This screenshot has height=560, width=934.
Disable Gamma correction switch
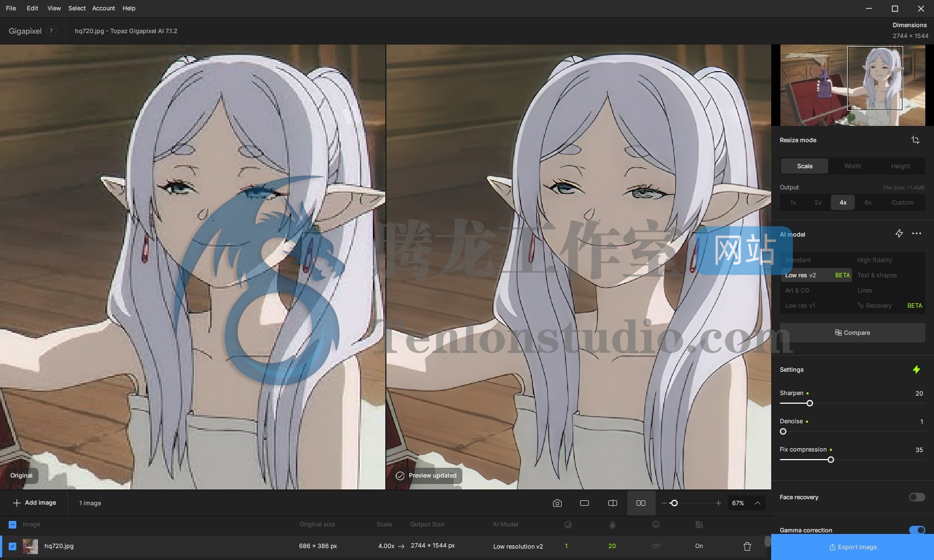(917, 530)
